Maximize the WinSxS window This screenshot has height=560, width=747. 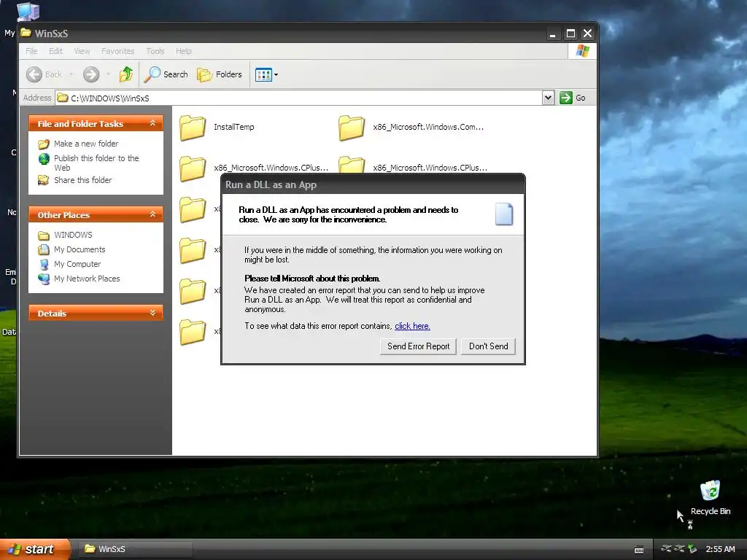tap(570, 34)
